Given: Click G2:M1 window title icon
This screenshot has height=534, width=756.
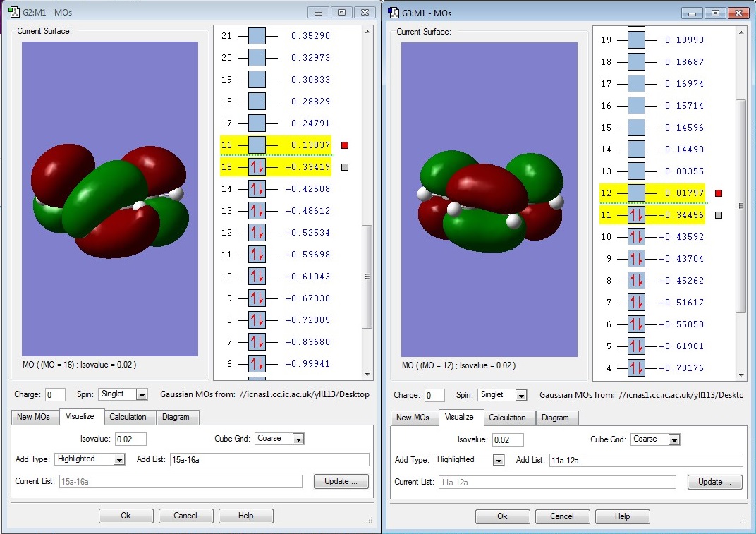Looking at the screenshot, I should pos(14,13).
